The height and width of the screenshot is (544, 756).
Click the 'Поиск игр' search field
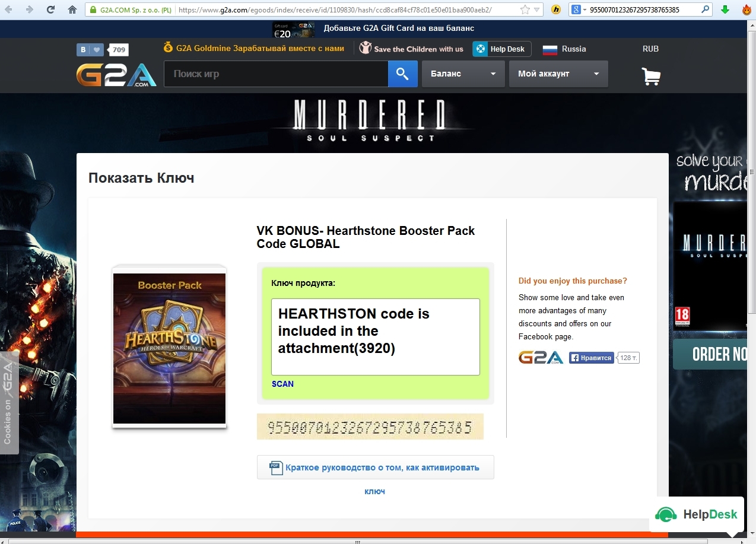(276, 74)
